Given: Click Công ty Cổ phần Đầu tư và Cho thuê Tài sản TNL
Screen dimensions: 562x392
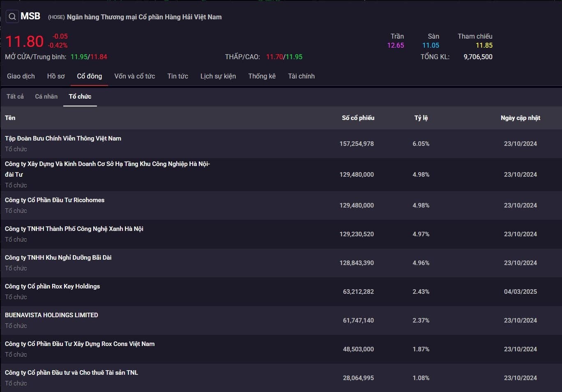Looking at the screenshot, I should click(71, 373).
